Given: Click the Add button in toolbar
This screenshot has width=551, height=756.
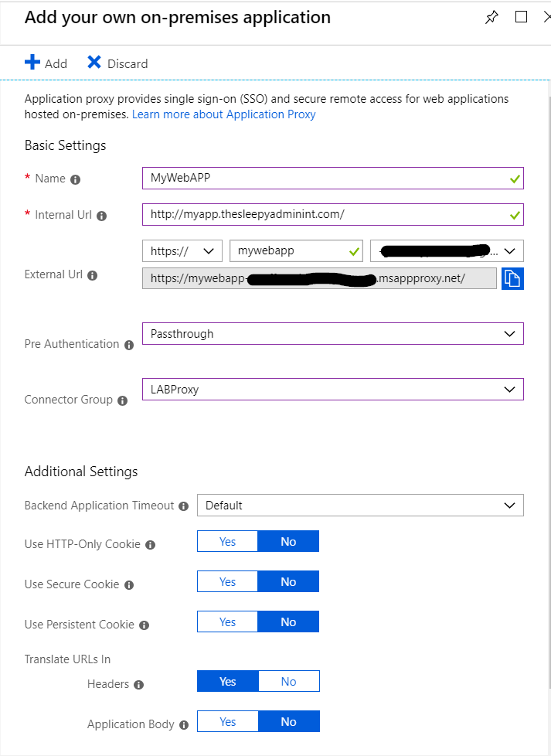Looking at the screenshot, I should pyautogui.click(x=46, y=63).
